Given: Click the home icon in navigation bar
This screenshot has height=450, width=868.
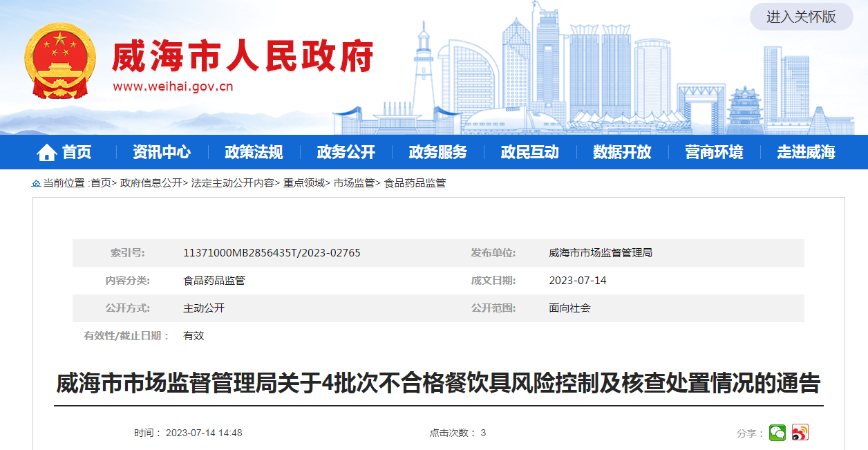Looking at the screenshot, I should pyautogui.click(x=47, y=152).
